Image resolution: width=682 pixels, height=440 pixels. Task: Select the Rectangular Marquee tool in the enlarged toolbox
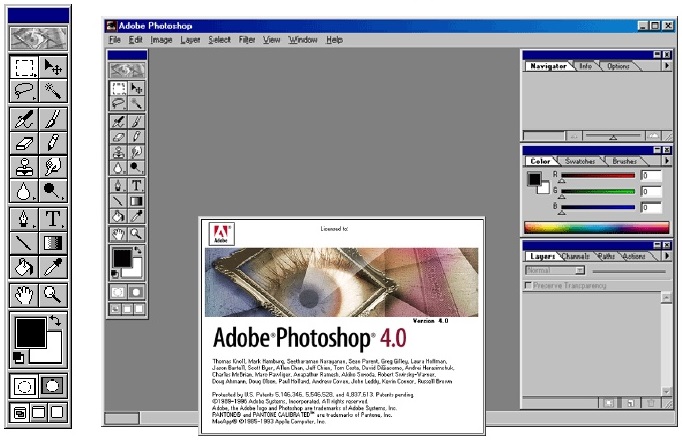tap(24, 67)
